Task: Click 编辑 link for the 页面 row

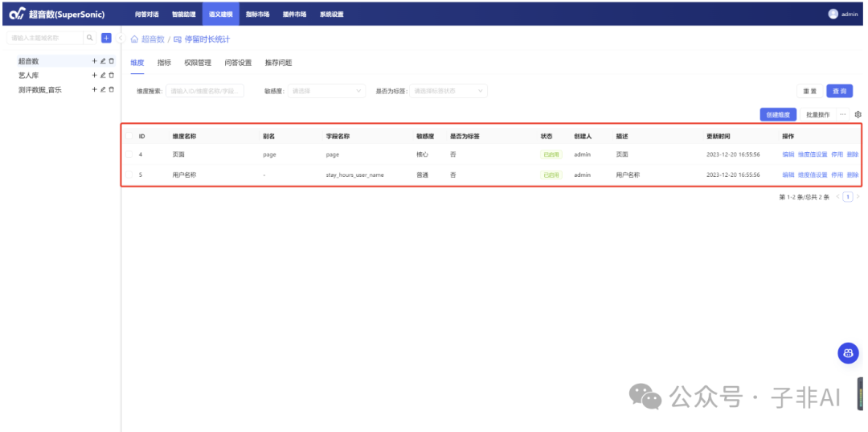Action: pyautogui.click(x=788, y=154)
